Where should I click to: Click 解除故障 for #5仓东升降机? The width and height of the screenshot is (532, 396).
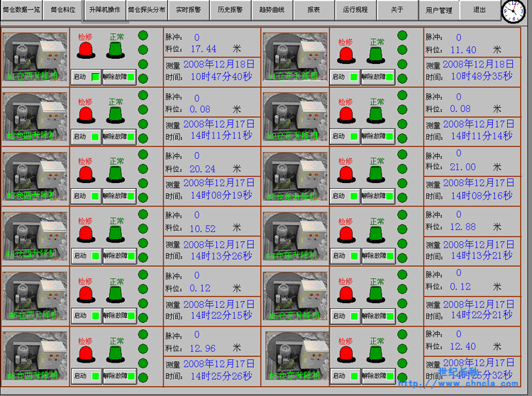(378, 317)
